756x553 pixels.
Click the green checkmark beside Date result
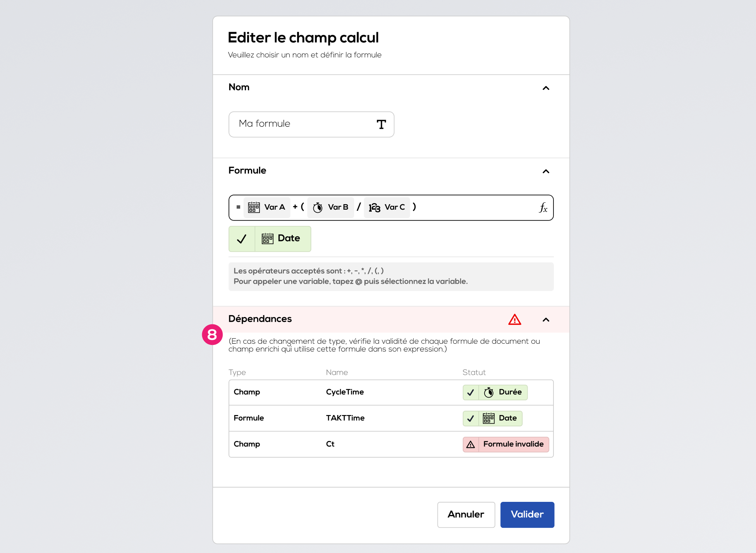point(242,239)
